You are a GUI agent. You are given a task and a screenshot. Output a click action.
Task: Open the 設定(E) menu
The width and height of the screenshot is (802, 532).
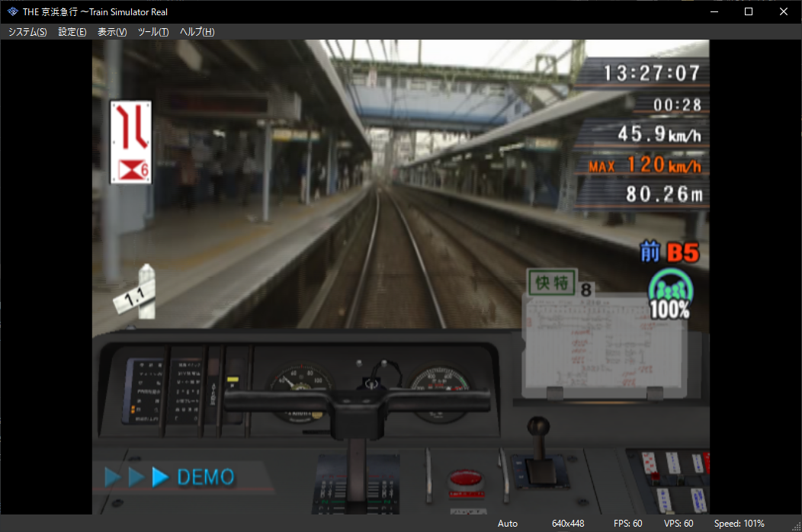tap(72, 32)
